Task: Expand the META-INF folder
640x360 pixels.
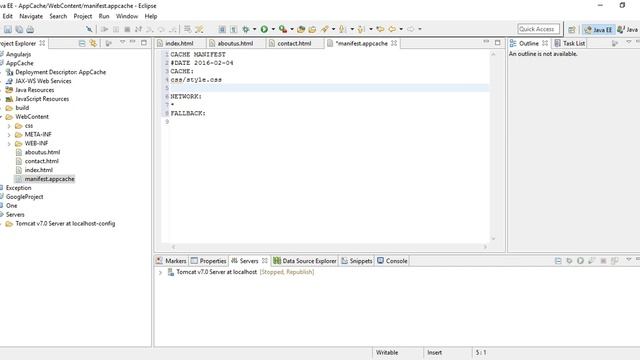Action: (9, 135)
